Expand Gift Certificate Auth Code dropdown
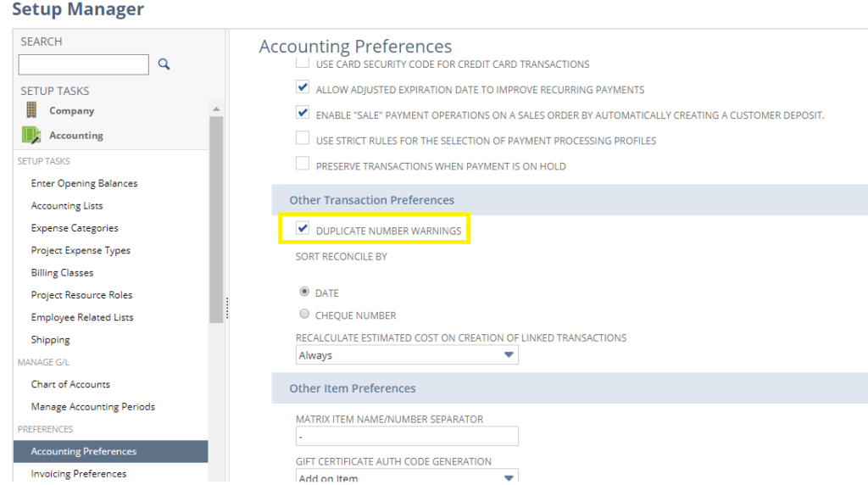Image resolution: width=868 pixels, height=485 pixels. (407, 477)
